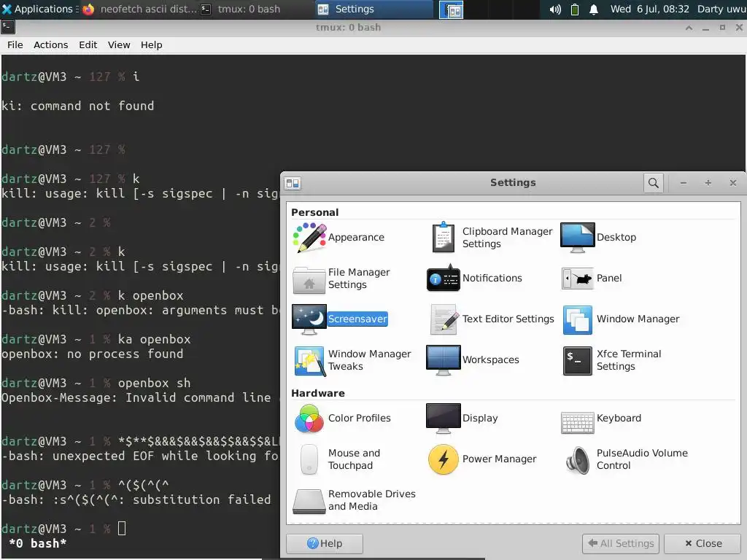Open the Display settings icon
This screenshot has width=747, height=560.
pos(444,418)
